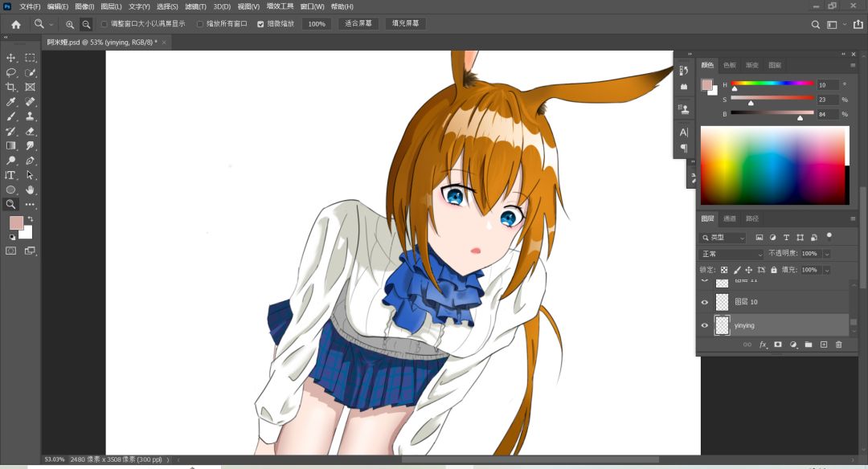Viewport: 868px width, 469px height.
Task: Open the 图层(L) menu
Action: pos(111,6)
